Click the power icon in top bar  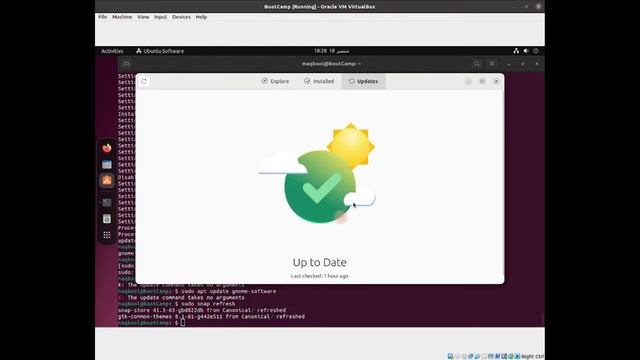click(536, 51)
